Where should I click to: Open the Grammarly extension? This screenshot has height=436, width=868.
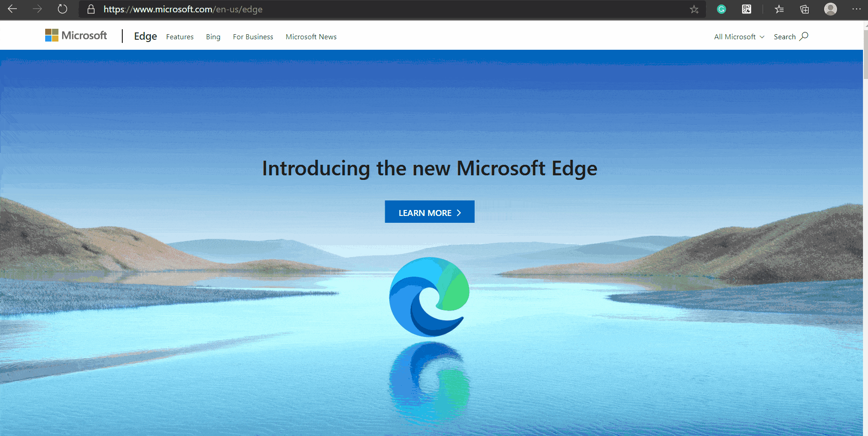[721, 9]
